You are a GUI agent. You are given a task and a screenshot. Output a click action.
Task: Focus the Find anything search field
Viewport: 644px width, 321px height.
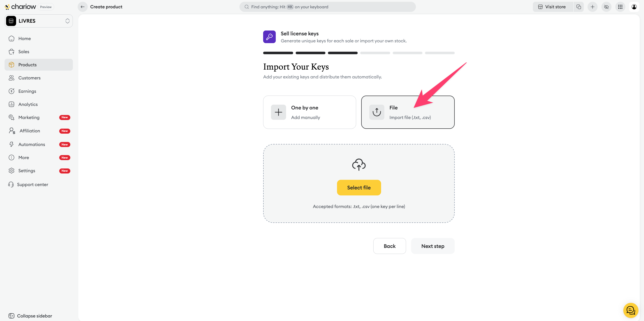tap(327, 7)
